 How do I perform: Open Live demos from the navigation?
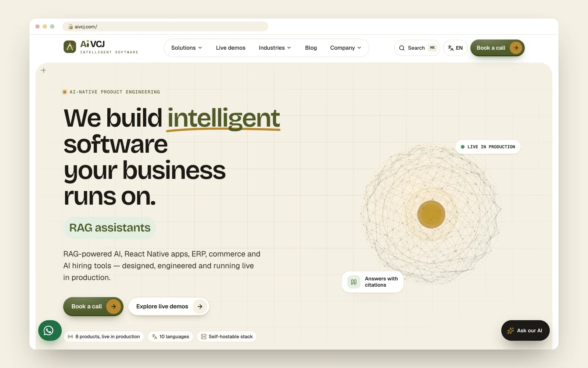click(x=231, y=48)
